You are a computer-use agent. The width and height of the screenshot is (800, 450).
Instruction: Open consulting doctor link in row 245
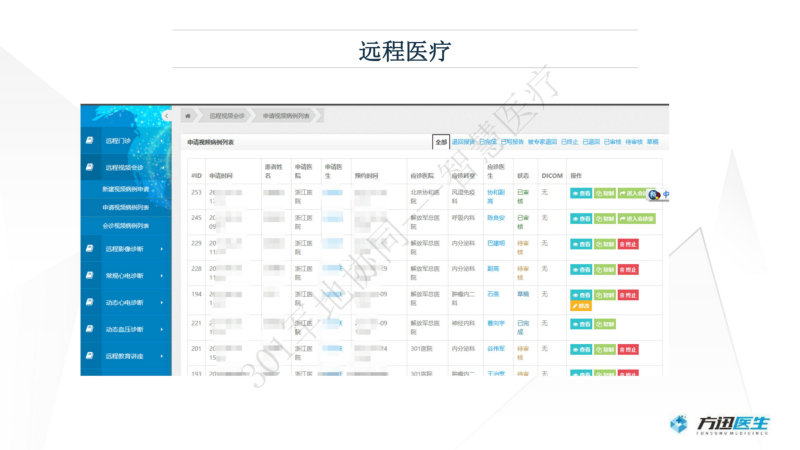point(495,218)
